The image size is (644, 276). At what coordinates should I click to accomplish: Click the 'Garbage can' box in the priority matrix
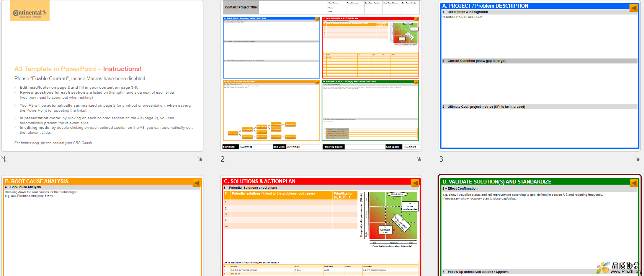click(385, 230)
